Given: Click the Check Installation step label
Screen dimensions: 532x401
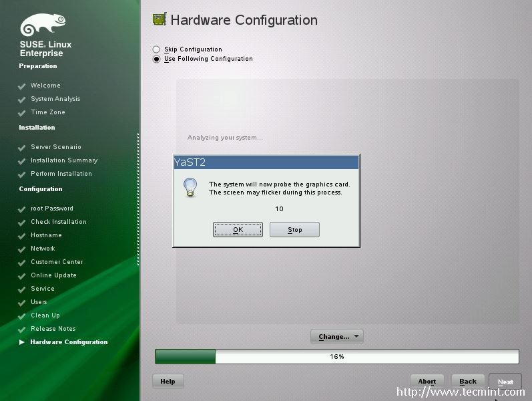Looking at the screenshot, I should (59, 222).
